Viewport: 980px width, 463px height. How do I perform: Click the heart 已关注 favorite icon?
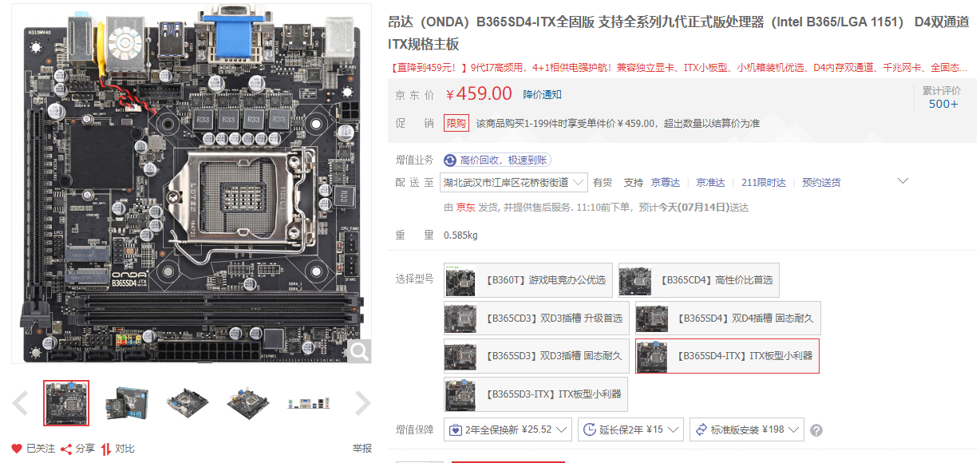click(17, 449)
